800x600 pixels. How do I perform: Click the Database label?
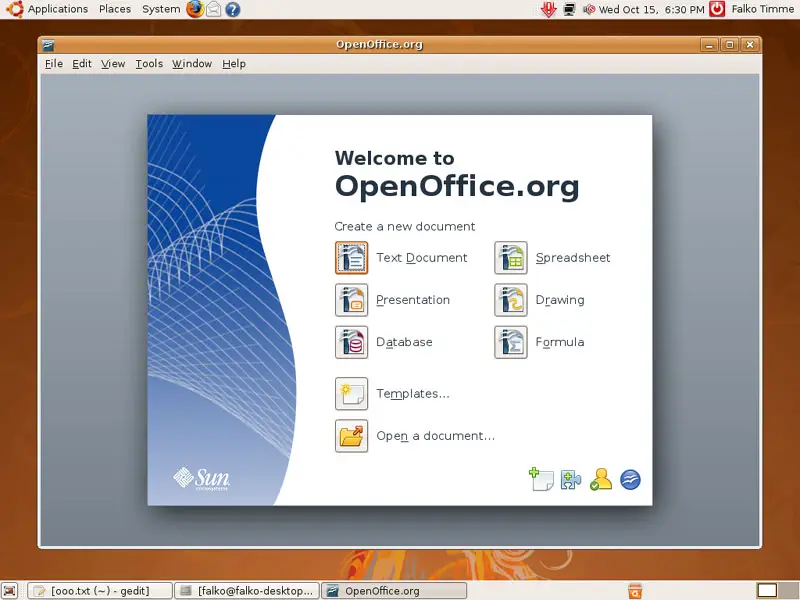pyautogui.click(x=404, y=342)
